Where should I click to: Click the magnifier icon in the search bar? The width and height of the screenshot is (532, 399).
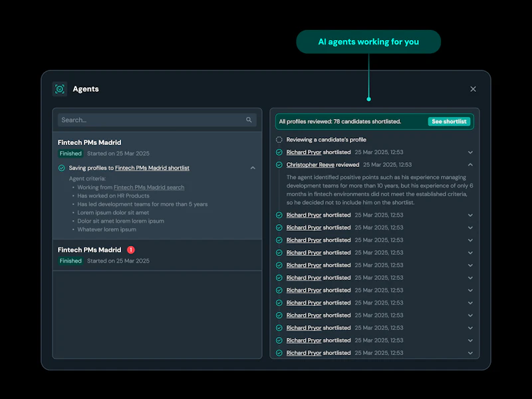[249, 120]
